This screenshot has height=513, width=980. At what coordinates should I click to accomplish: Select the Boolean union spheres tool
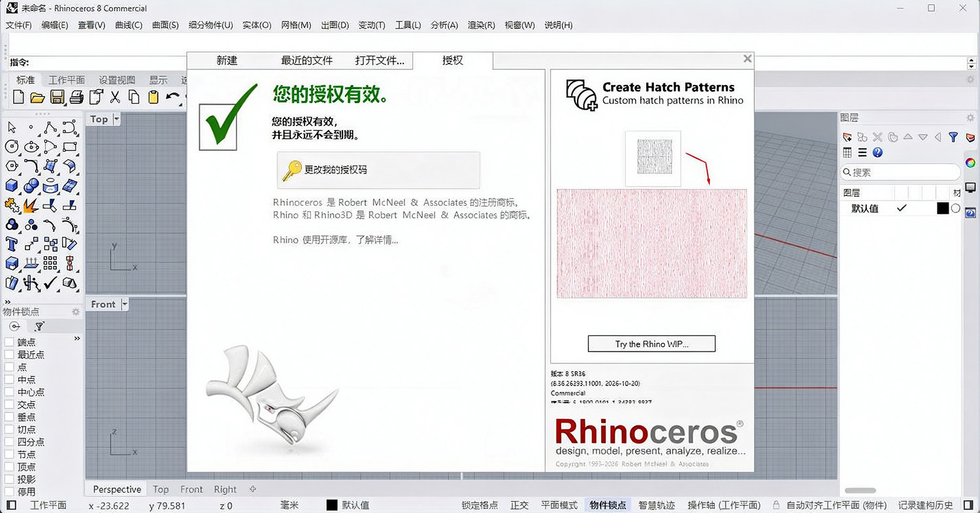click(x=31, y=186)
